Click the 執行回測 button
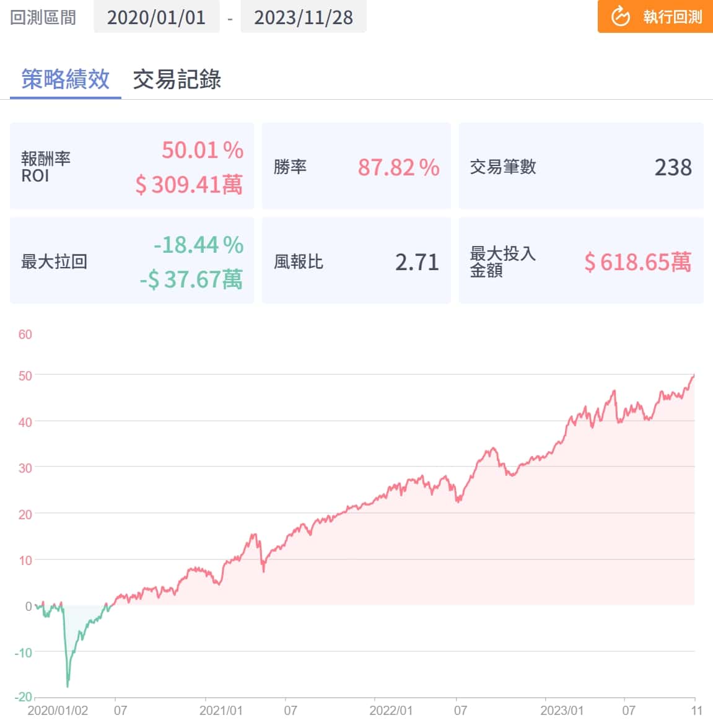This screenshot has width=713, height=728. 655,17
